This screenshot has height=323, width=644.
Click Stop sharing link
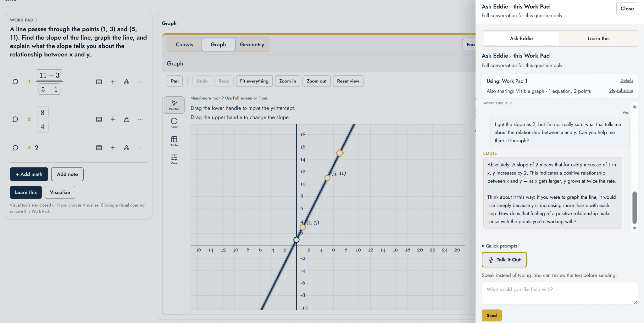(621, 90)
